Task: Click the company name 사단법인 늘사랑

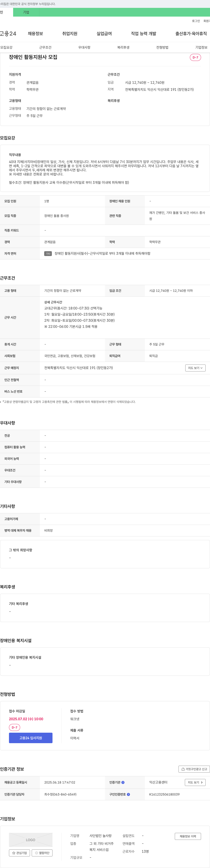Action: [100, 836]
